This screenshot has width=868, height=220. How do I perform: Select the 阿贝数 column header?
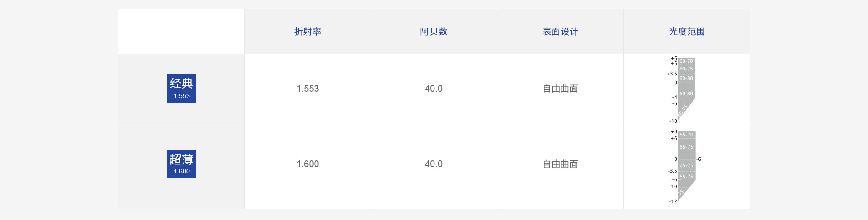click(434, 32)
